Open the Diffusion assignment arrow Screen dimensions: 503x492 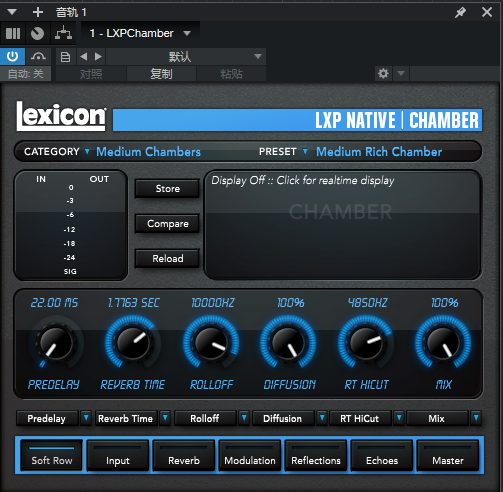click(x=322, y=418)
